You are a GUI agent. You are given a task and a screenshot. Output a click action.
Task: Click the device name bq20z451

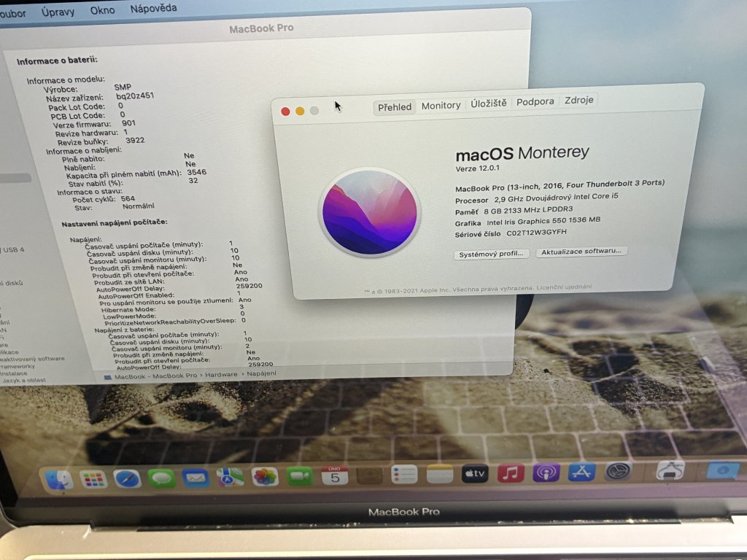click(135, 96)
